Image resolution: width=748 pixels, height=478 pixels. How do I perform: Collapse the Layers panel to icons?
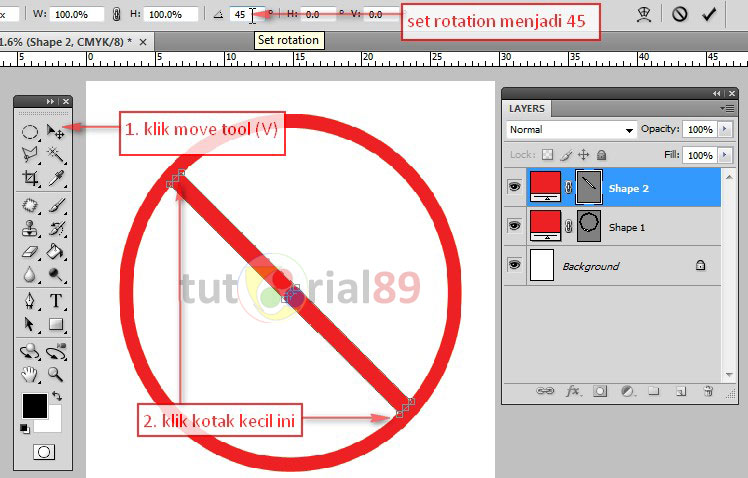coord(717,94)
